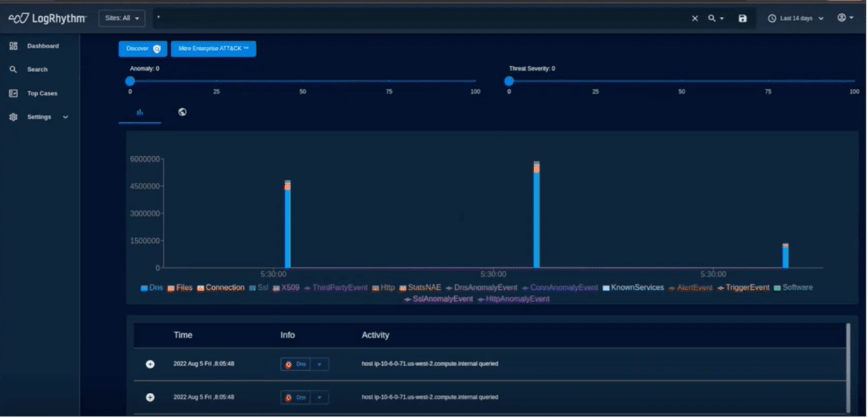The height and width of the screenshot is (418, 868).
Task: Toggle StatsNAE in the chart legend
Action: (420, 288)
